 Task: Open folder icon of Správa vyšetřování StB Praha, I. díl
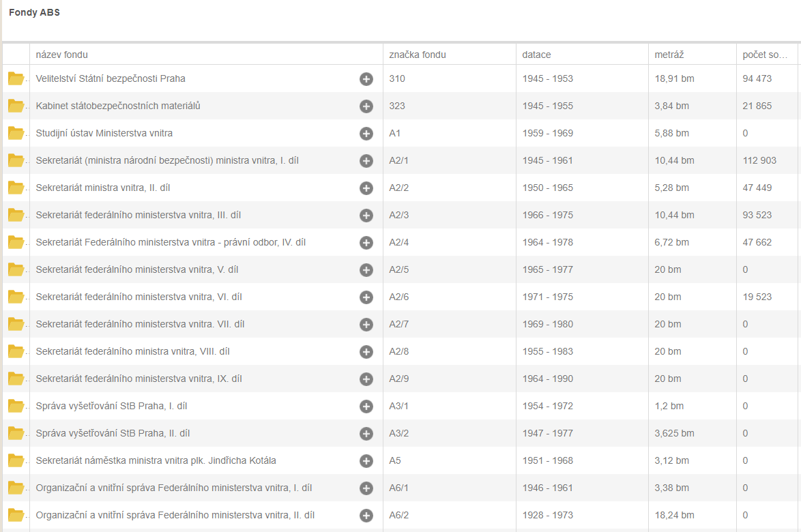(16, 406)
